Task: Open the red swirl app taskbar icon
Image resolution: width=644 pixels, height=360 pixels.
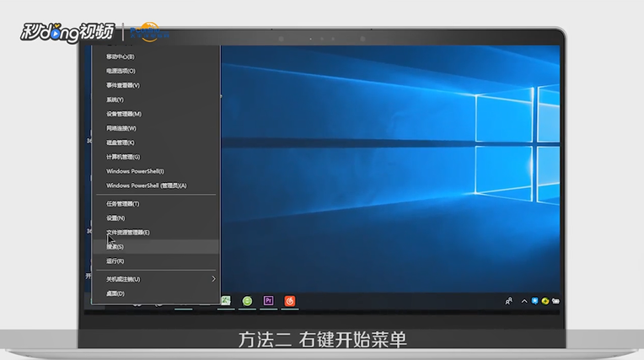Action: click(x=290, y=301)
